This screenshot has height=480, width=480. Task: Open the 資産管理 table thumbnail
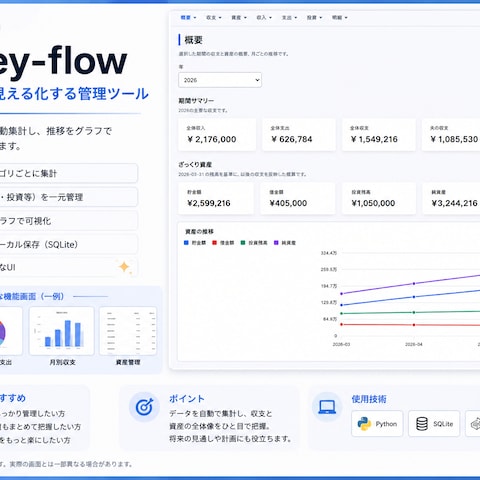click(x=128, y=331)
